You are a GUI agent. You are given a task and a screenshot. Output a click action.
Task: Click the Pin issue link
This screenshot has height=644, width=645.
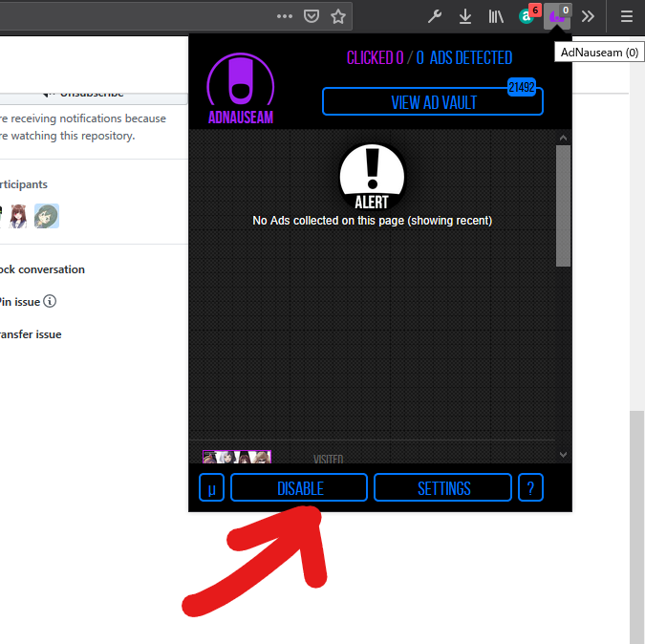tap(20, 302)
